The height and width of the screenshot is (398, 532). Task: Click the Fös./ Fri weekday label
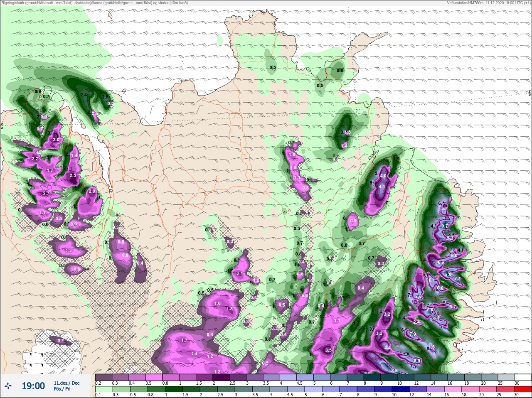click(x=62, y=389)
